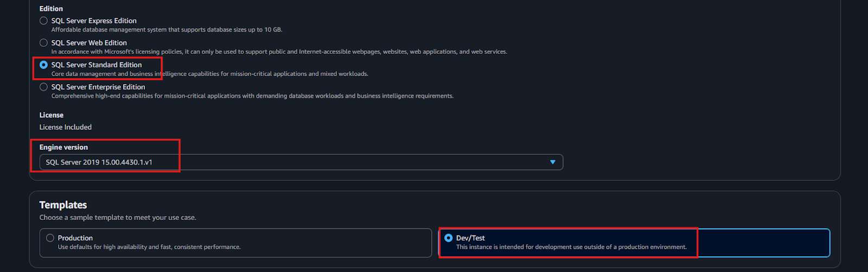
Task: Click the Engine version dropdown arrow
Action: tap(552, 162)
